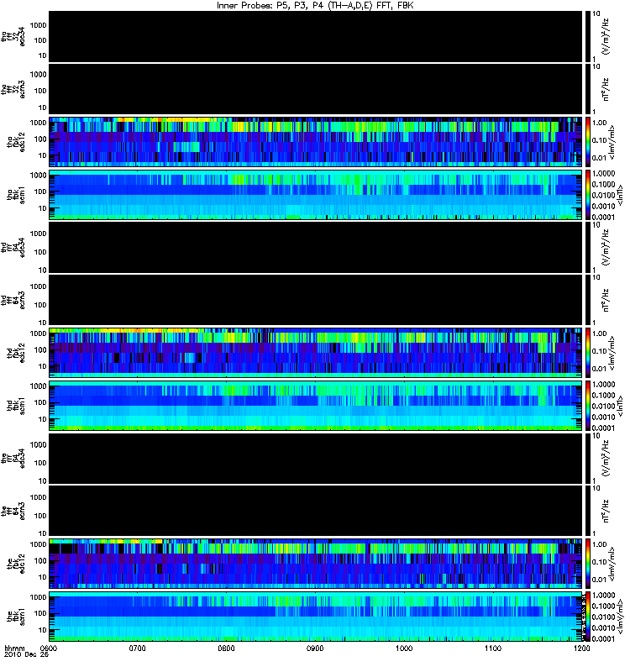Screen dimensions: 630x672
Task: Click the tha fbk edc12 spectrogram panel
Action: pos(316,142)
